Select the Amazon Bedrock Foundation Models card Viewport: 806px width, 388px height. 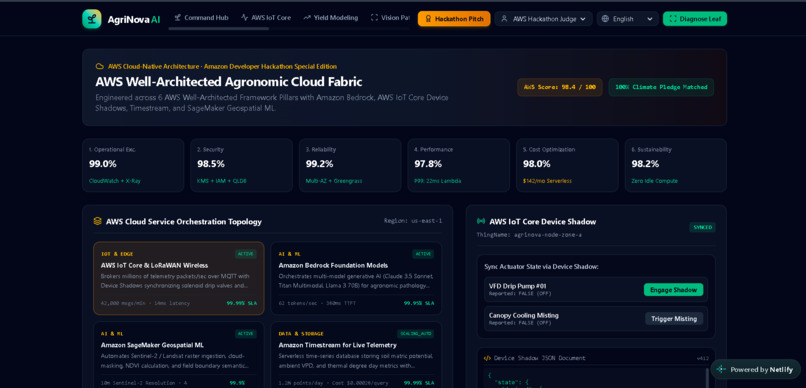click(356, 278)
